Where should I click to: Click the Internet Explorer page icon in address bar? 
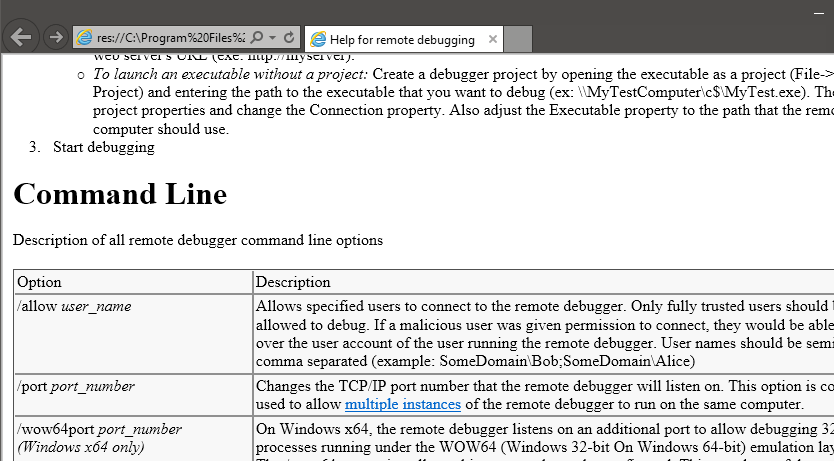(x=85, y=38)
